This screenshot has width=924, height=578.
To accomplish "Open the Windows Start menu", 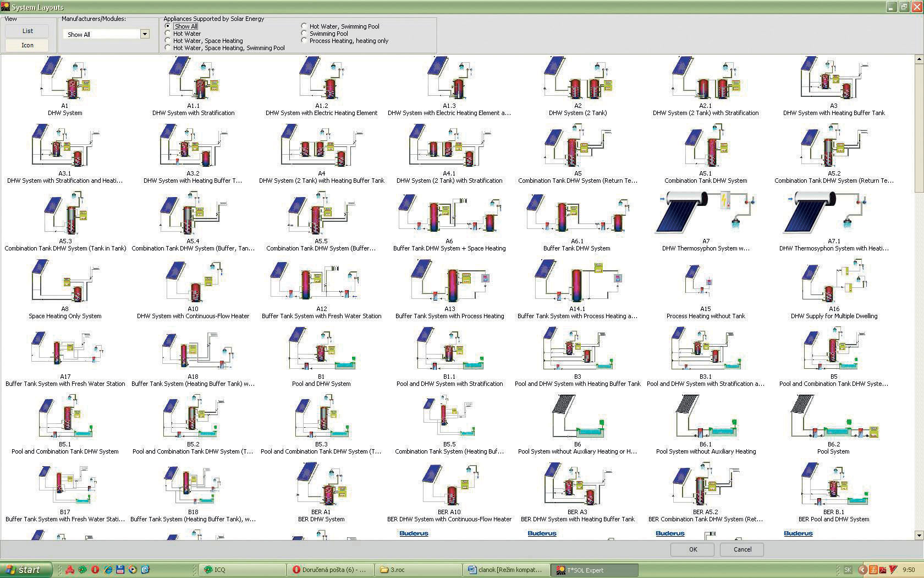I will pos(26,570).
